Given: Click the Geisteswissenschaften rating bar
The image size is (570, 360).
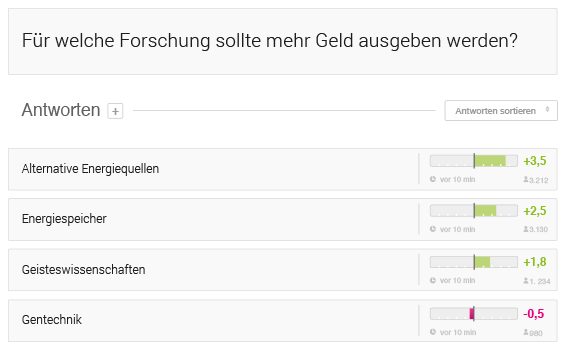Looking at the screenshot, I should (x=474, y=262).
